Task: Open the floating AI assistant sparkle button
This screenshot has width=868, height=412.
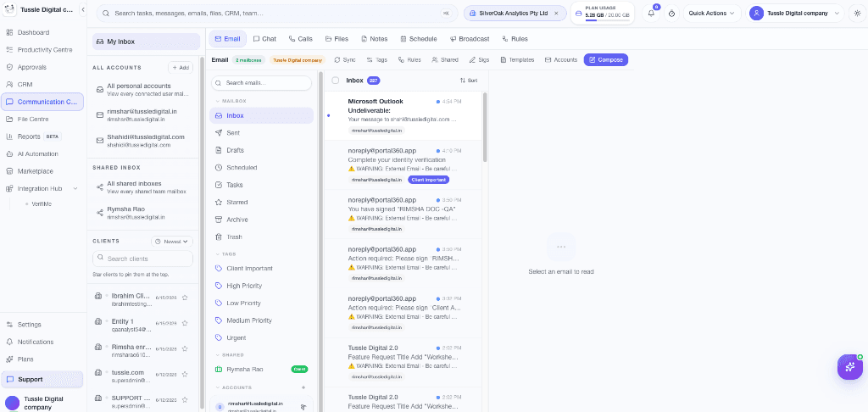Action: click(849, 366)
